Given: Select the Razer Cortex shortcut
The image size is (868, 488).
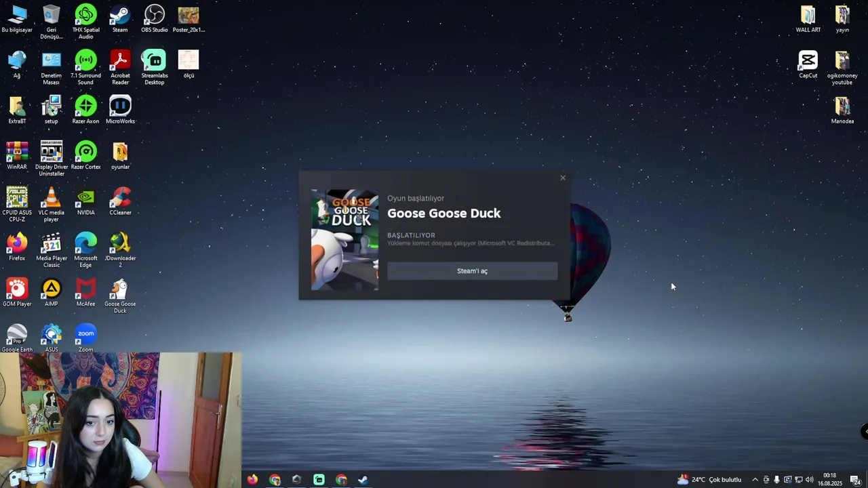Looking at the screenshot, I should pos(85,156).
